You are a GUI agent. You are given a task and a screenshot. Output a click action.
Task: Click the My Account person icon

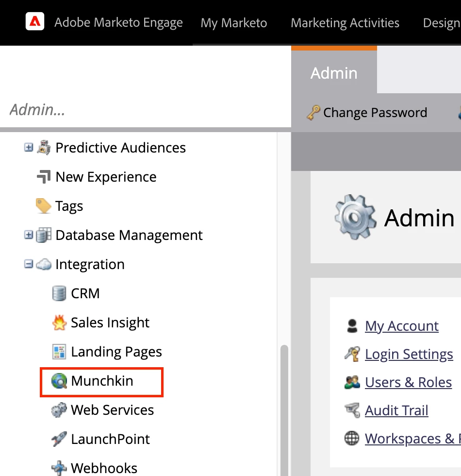coord(352,326)
